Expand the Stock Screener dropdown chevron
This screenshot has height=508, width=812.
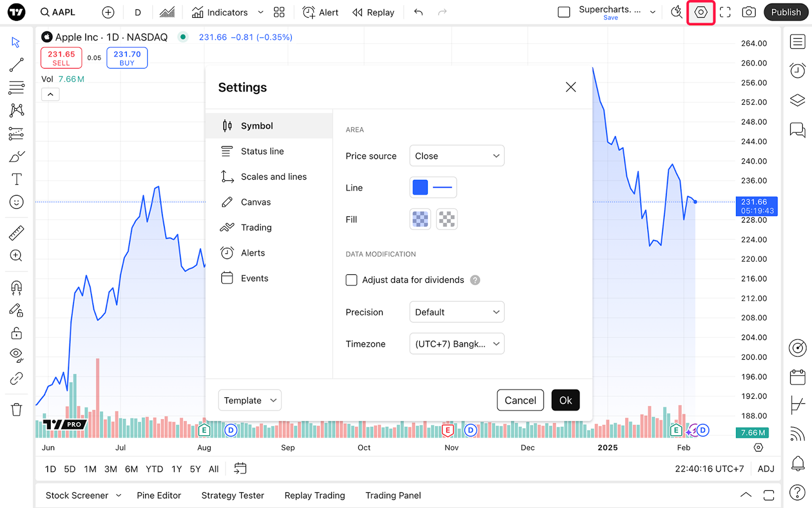point(119,495)
